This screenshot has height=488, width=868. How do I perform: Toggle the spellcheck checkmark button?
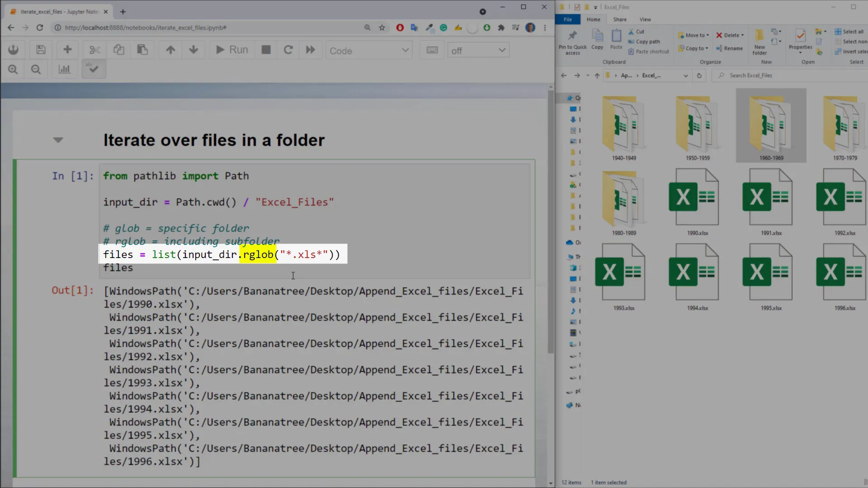94,69
